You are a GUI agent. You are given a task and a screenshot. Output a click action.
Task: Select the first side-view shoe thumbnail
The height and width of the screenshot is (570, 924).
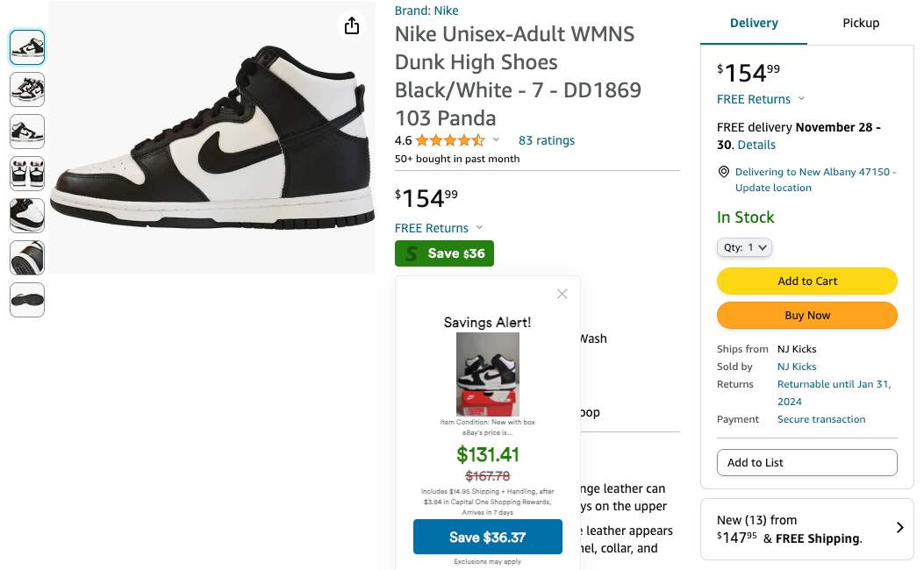[x=27, y=47]
